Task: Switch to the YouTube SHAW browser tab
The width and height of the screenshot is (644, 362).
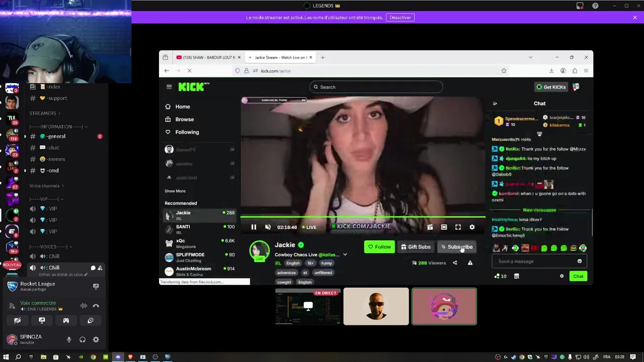Action: click(208, 57)
